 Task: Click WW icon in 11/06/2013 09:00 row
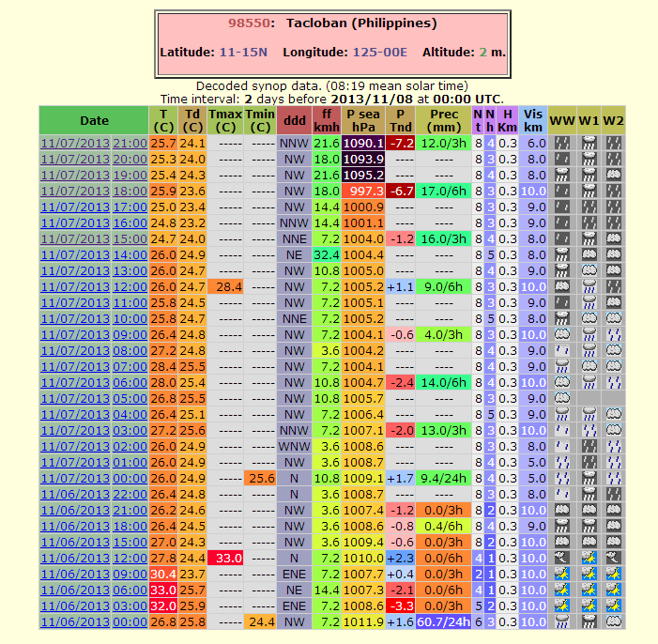tap(561, 574)
